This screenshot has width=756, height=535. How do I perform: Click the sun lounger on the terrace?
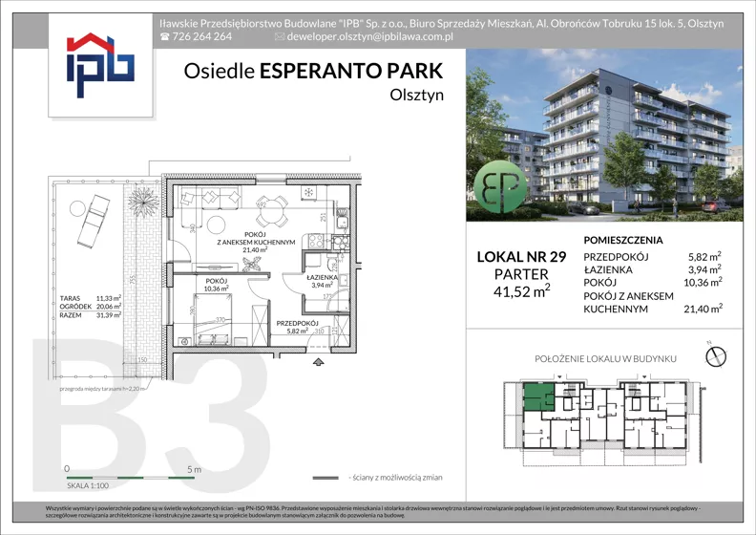[x=93, y=221]
